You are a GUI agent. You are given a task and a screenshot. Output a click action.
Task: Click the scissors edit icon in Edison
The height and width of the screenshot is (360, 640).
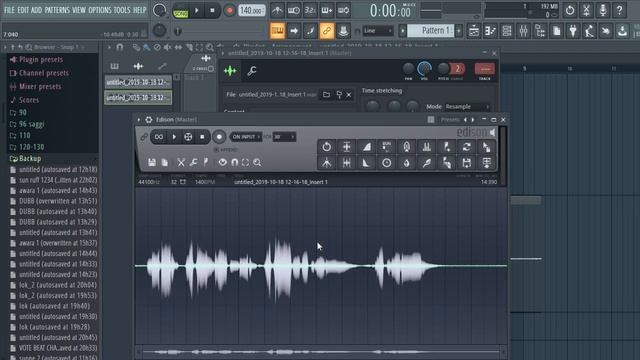pos(181,162)
